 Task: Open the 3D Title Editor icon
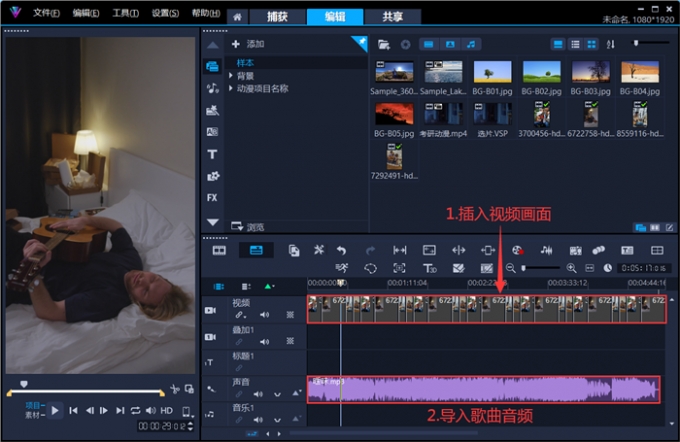pos(429,268)
